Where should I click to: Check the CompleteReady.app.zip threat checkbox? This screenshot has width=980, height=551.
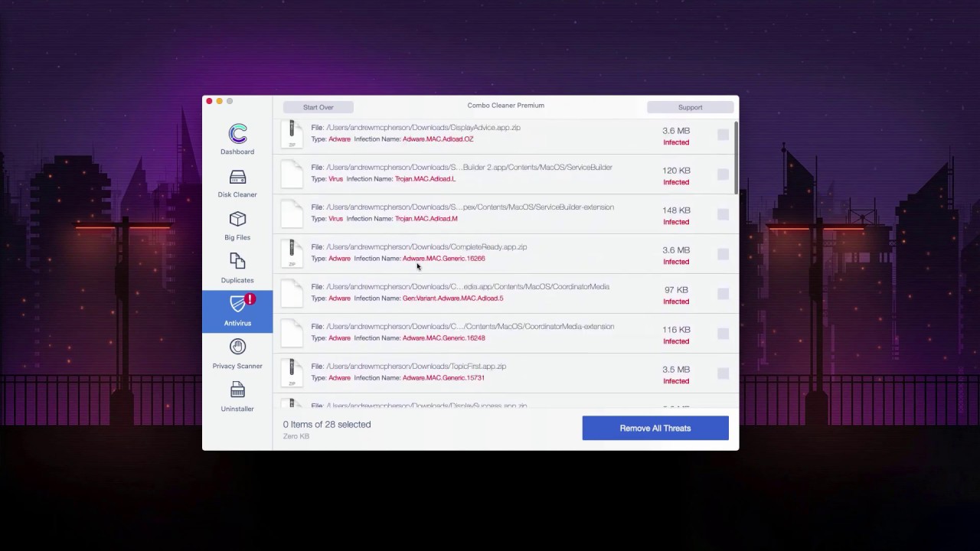723,254
